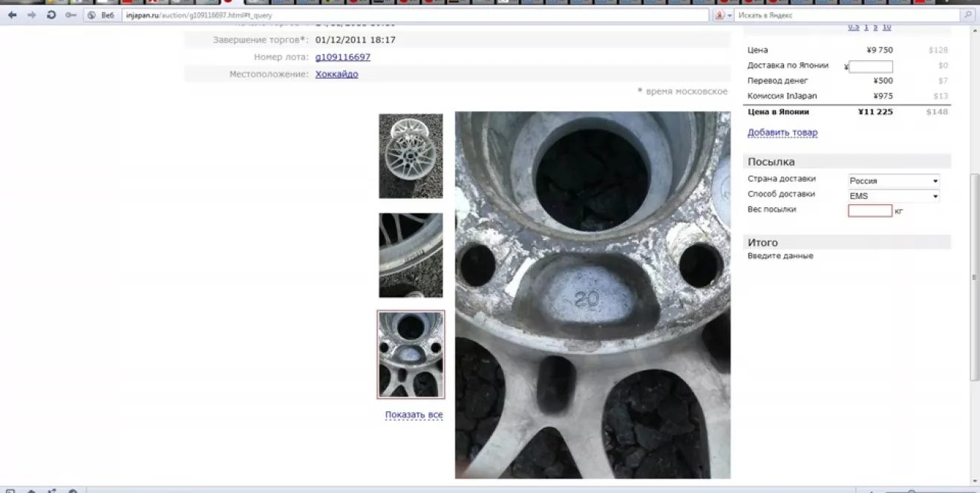Select the third hub thumbnail
This screenshot has width=980, height=493.
click(411, 354)
